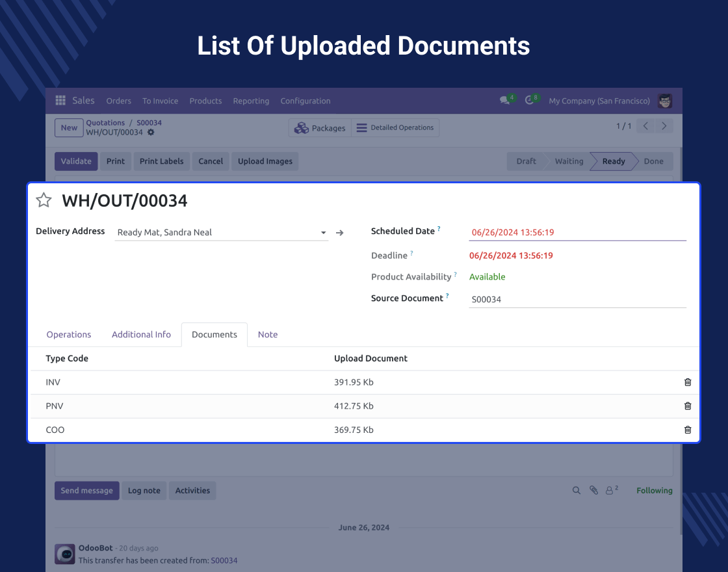Click the Log note button
The width and height of the screenshot is (728, 572).
144,490
